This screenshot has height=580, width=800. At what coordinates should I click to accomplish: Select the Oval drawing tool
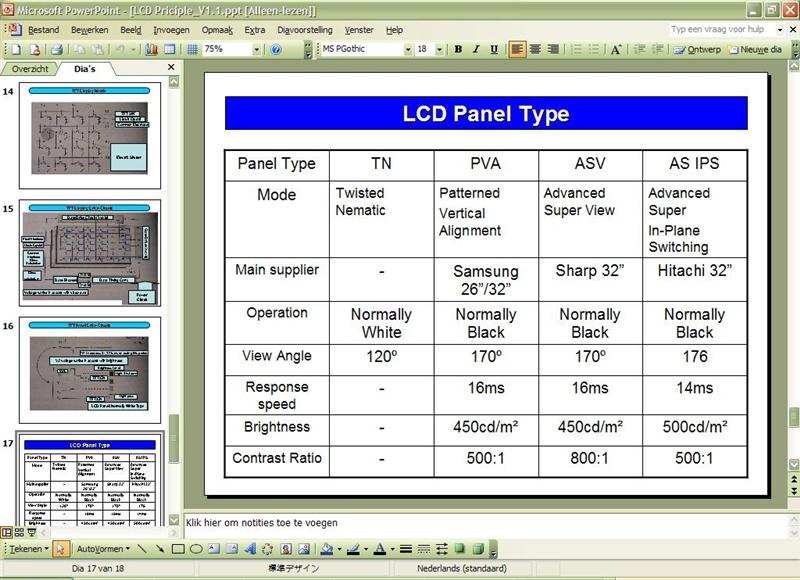click(196, 549)
